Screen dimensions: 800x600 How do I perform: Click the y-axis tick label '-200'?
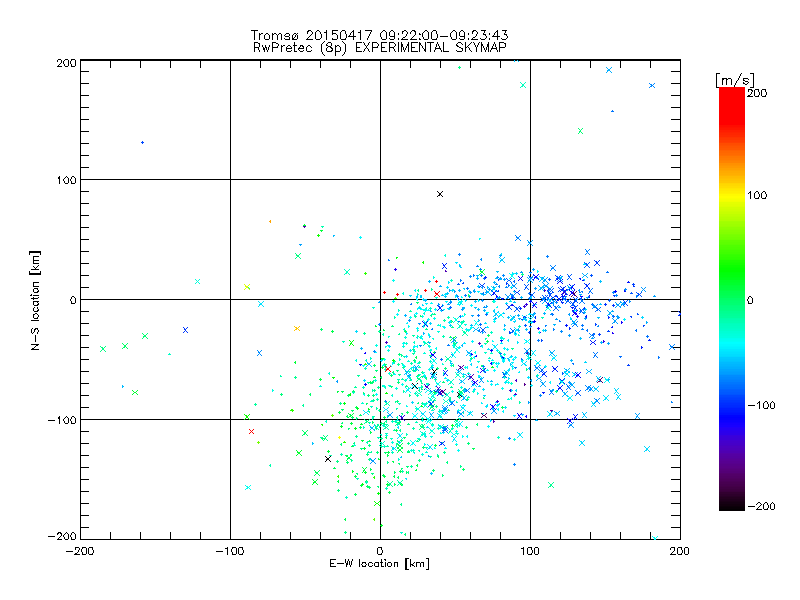click(62, 536)
